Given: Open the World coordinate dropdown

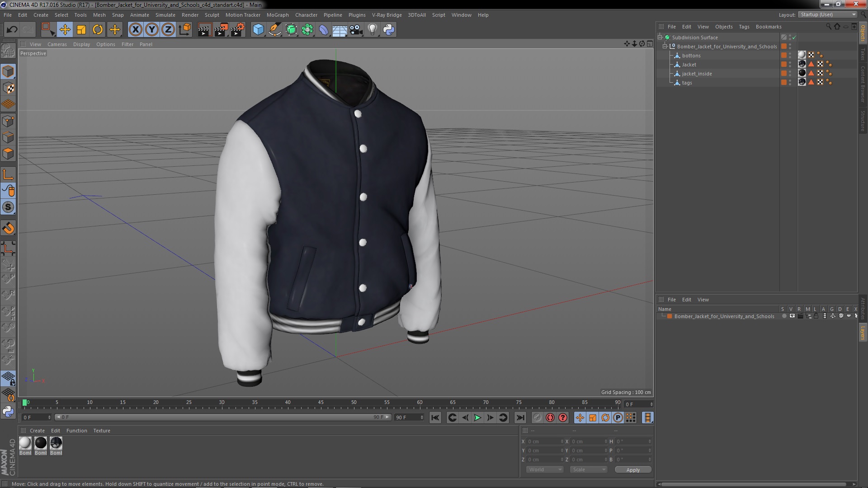Looking at the screenshot, I should [x=545, y=469].
